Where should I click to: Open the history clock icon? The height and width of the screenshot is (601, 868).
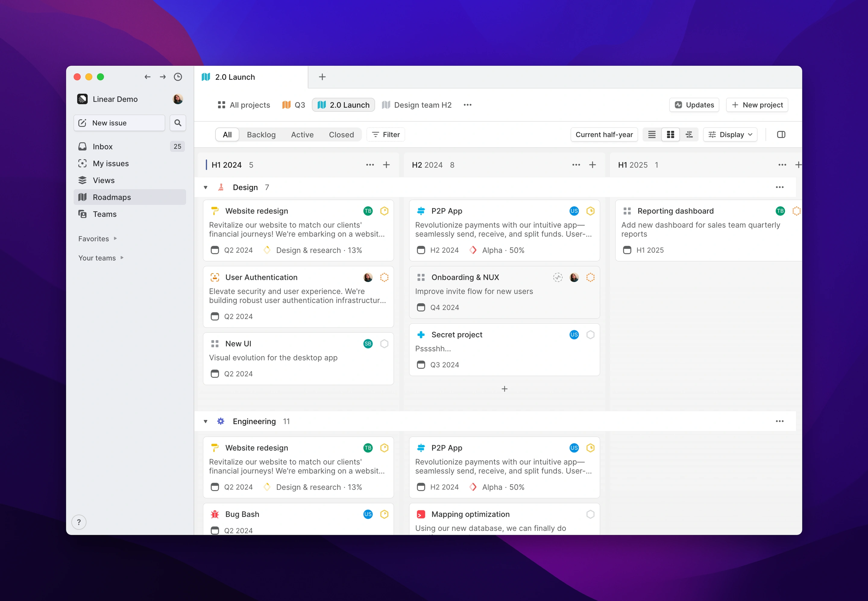[178, 77]
